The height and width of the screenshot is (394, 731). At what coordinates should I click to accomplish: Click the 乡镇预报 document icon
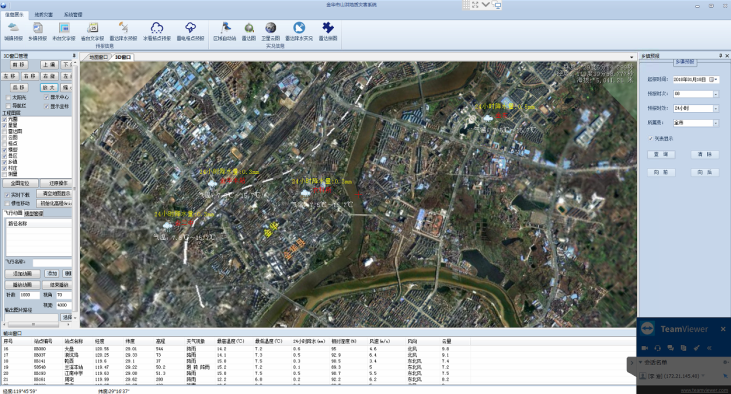(37, 28)
